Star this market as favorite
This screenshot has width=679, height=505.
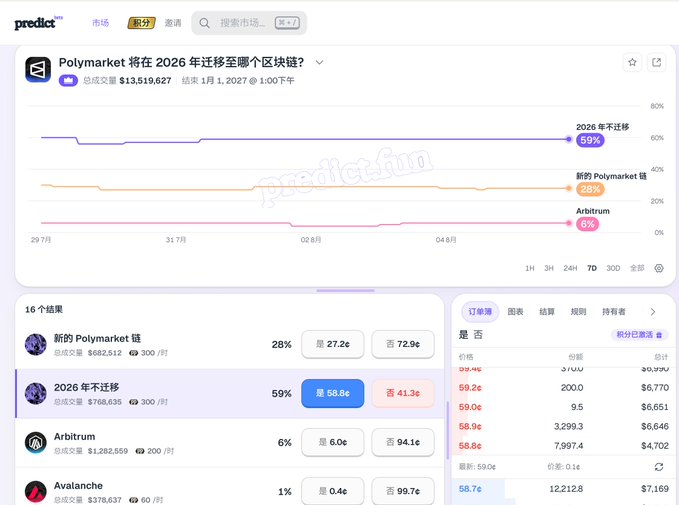click(632, 62)
